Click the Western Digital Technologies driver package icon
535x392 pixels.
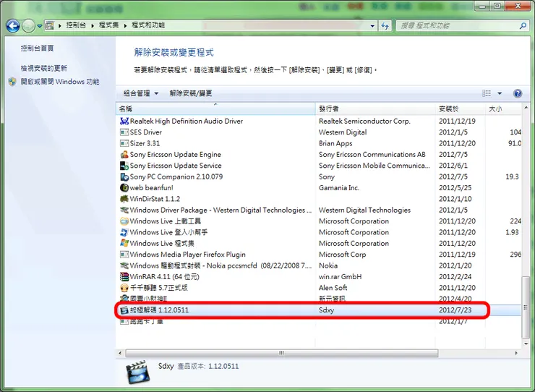124,210
